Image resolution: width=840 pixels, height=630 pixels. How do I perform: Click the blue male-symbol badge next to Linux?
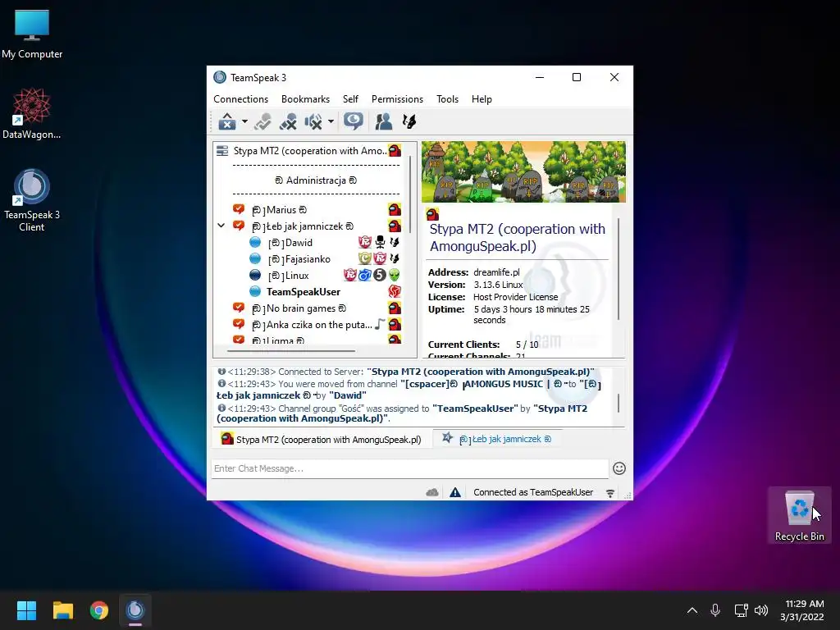pos(365,276)
